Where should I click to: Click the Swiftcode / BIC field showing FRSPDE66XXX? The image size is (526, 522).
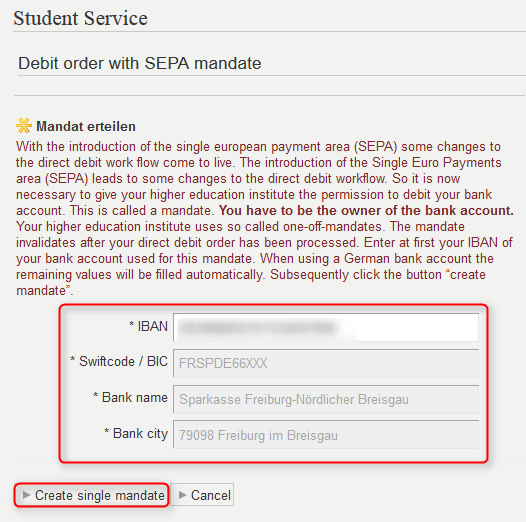[x=326, y=363]
